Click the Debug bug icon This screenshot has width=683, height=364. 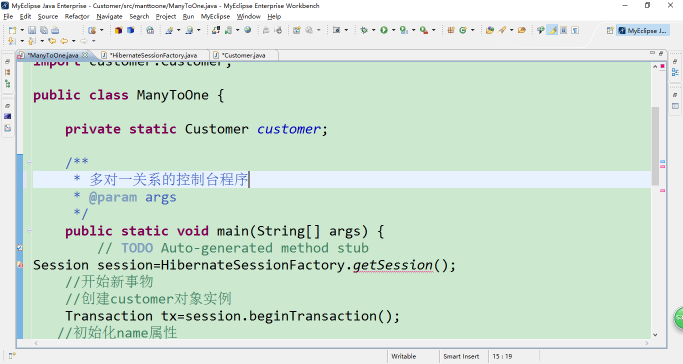pos(364,30)
